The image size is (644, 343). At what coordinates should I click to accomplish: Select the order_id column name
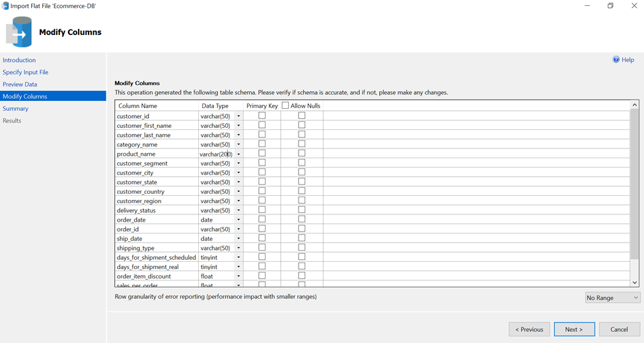click(x=127, y=230)
